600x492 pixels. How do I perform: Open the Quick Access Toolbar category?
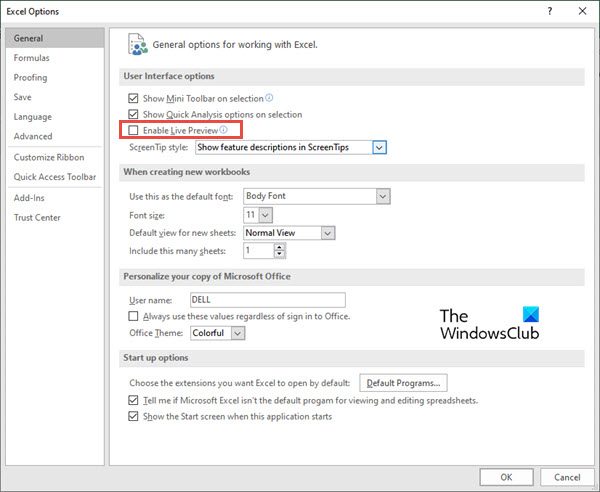pos(55,177)
